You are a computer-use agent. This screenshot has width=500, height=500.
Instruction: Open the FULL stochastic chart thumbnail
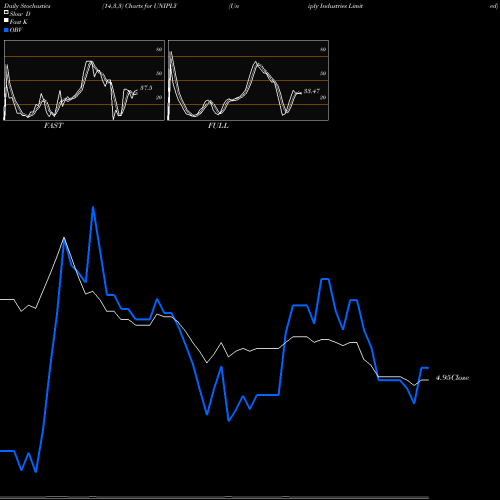pos(248,80)
